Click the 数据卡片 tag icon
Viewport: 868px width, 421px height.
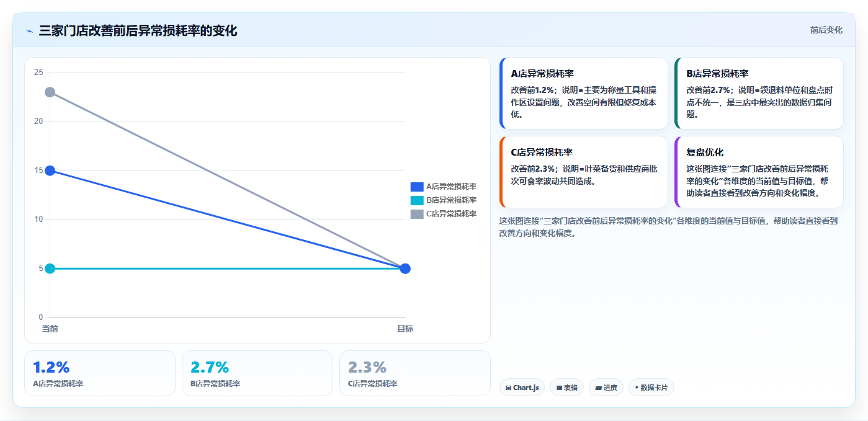[x=637, y=388]
